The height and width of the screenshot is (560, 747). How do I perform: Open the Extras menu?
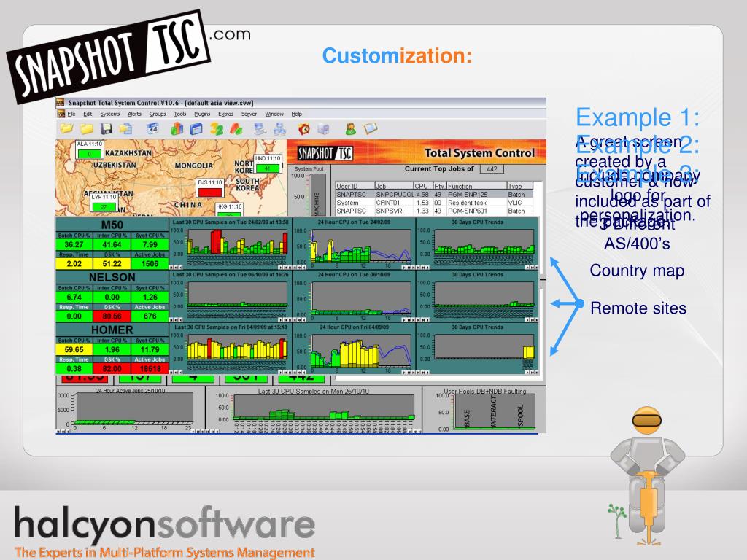click(226, 114)
